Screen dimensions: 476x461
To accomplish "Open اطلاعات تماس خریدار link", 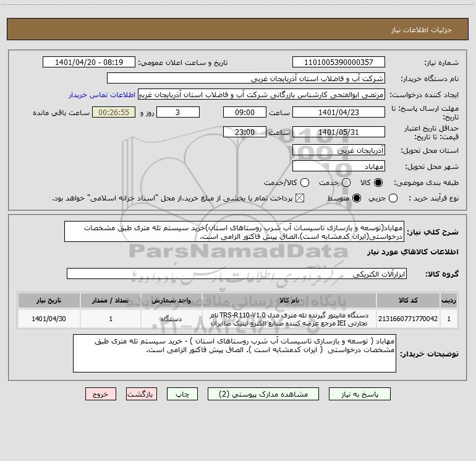I will coord(102,95).
